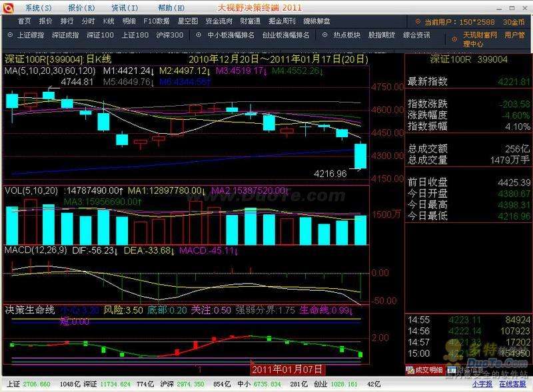Click 上证 2706.660 in the status bar
The width and height of the screenshot is (533, 392).
pos(29,384)
